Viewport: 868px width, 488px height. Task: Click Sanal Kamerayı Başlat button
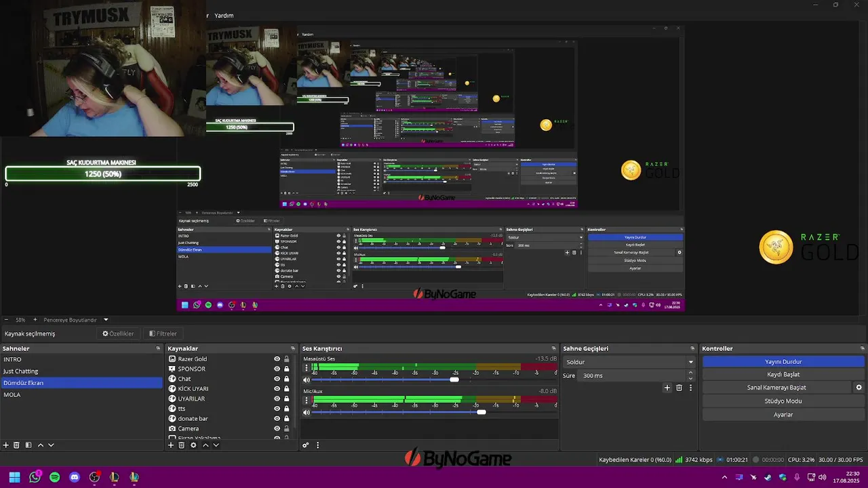pyautogui.click(x=776, y=388)
